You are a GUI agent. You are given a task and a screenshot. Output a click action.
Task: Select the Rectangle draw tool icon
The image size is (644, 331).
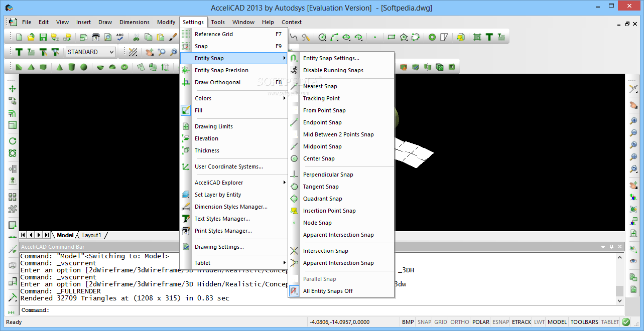392,37
